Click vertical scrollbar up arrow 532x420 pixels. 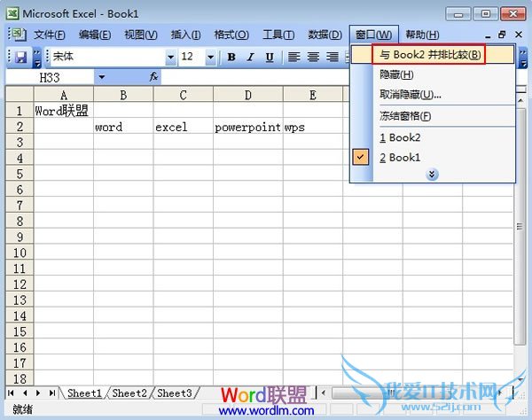pos(520,101)
